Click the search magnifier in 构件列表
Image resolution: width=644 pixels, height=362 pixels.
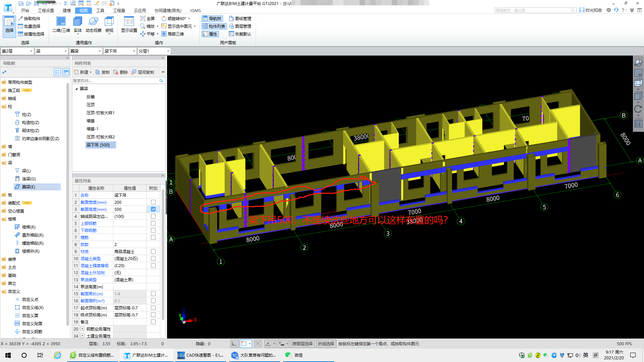161,80
